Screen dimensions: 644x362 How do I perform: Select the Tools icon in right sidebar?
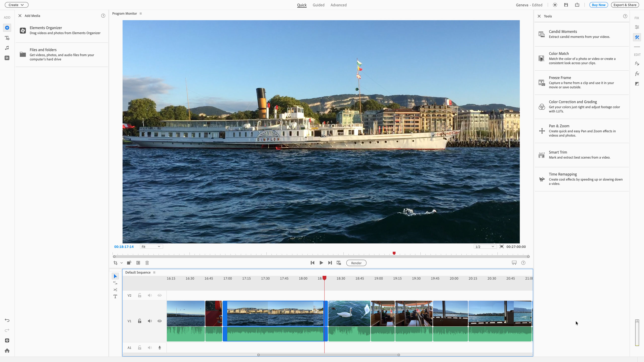[637, 37]
